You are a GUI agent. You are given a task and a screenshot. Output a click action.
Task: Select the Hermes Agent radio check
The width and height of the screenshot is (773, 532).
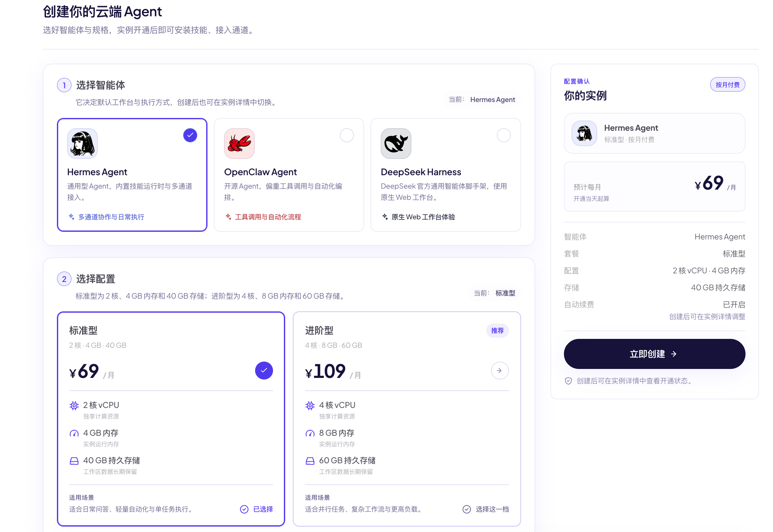tap(190, 135)
